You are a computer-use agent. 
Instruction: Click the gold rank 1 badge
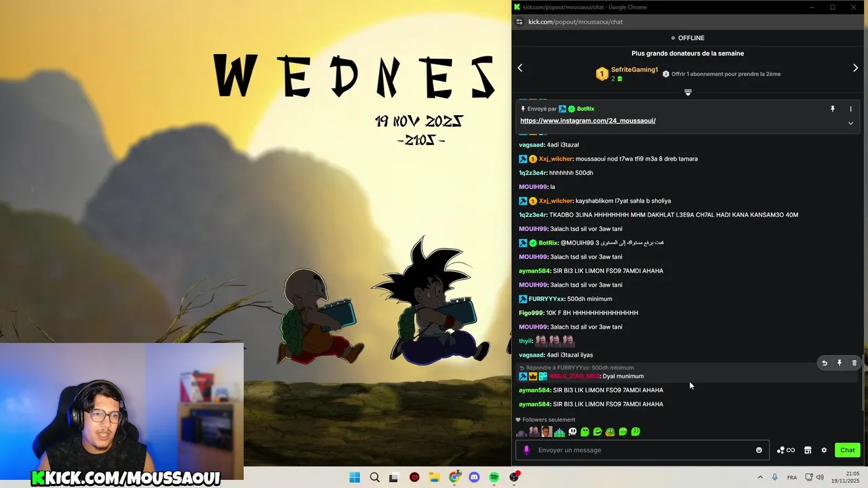602,74
